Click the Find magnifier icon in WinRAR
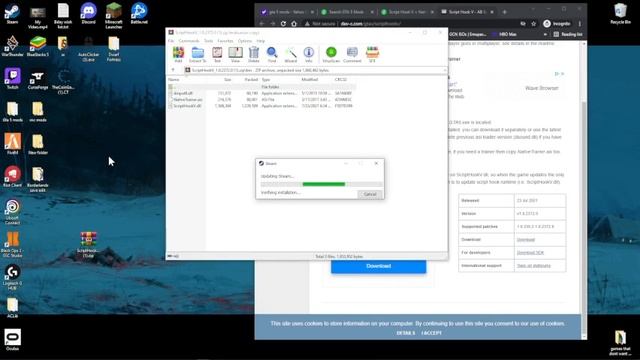640x360 pixels. tap(272, 54)
